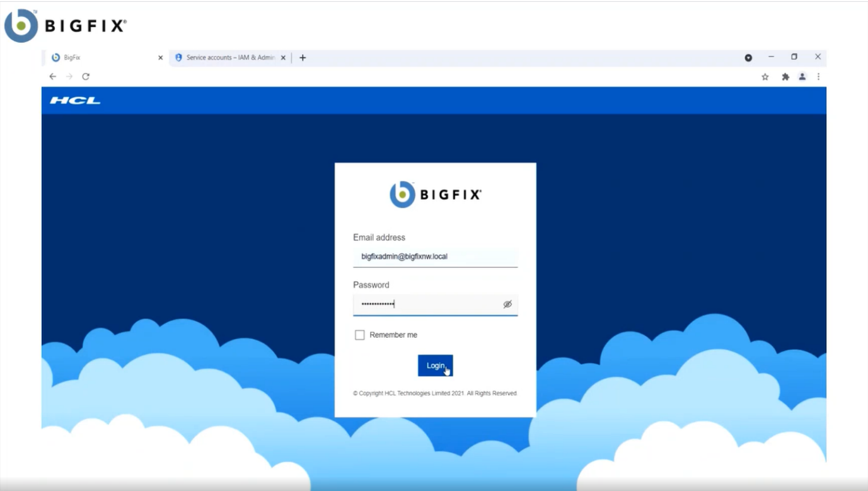Open the browser extensions puzzle icon

785,77
